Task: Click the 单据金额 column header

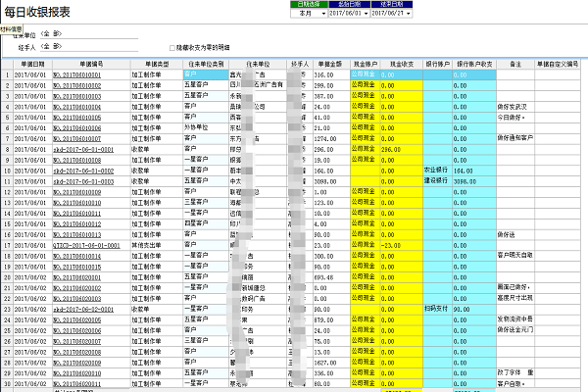Action: (328, 64)
